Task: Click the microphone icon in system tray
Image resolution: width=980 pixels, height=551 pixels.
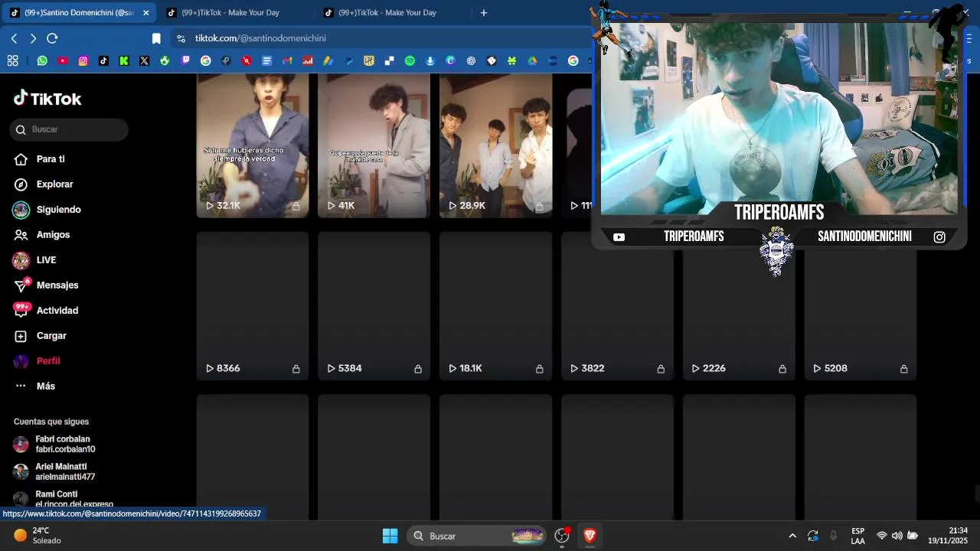Action: [833, 536]
